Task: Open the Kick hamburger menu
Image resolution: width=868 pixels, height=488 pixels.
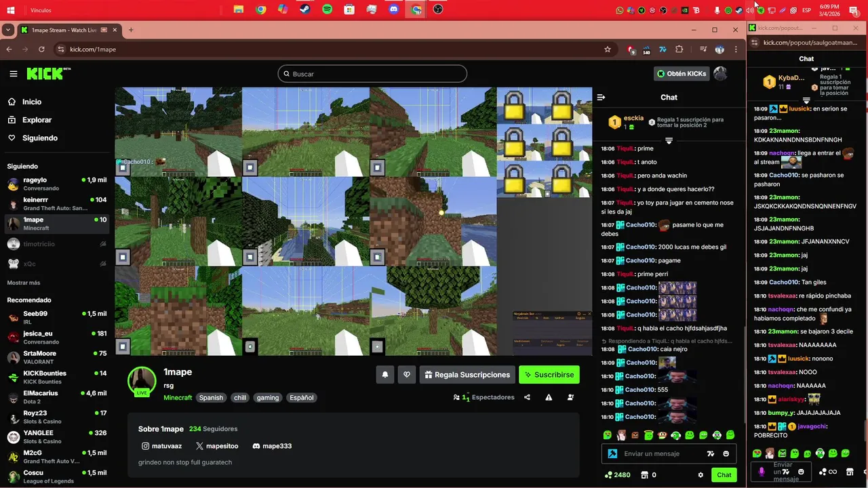Action: coord(13,74)
